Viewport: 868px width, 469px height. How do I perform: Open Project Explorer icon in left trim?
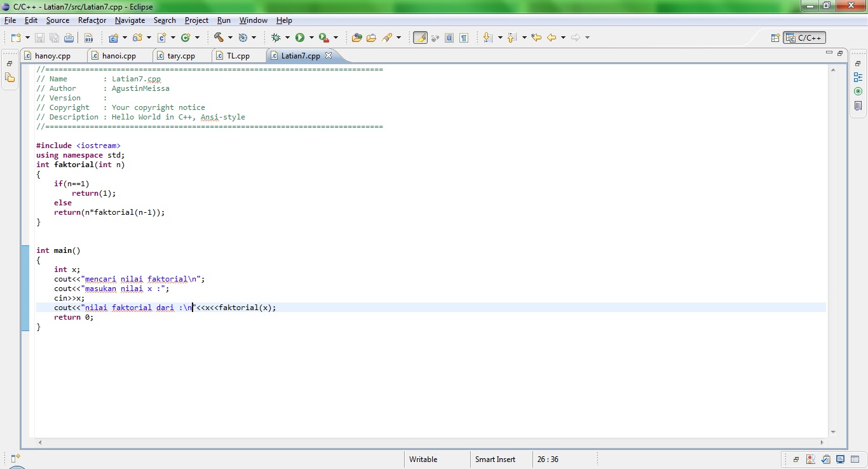[10, 78]
